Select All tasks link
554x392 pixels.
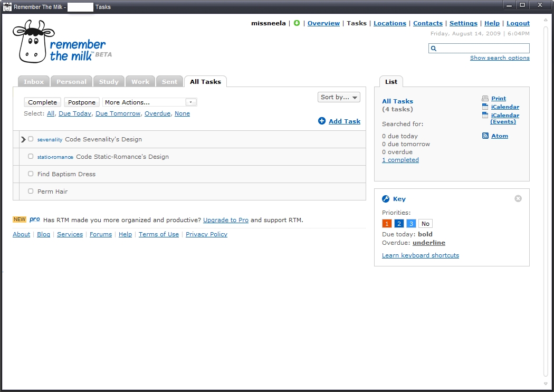(51, 113)
